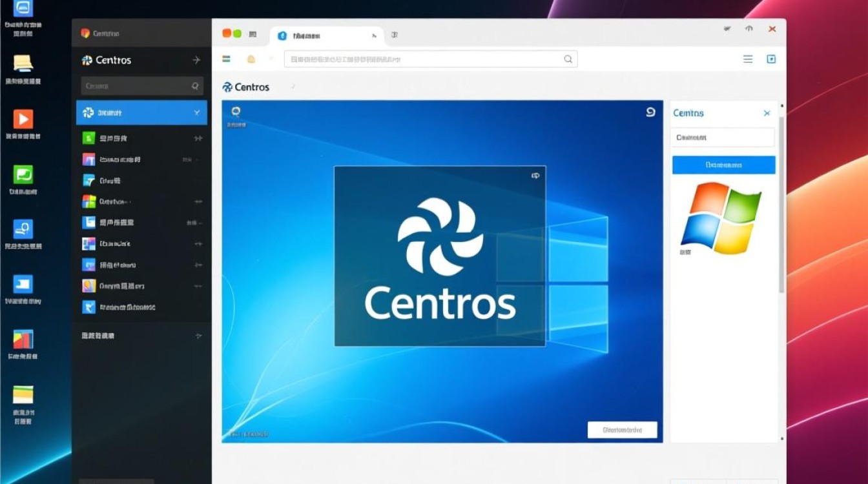Select the Windows logo thumbnail in the right panel

click(x=720, y=217)
